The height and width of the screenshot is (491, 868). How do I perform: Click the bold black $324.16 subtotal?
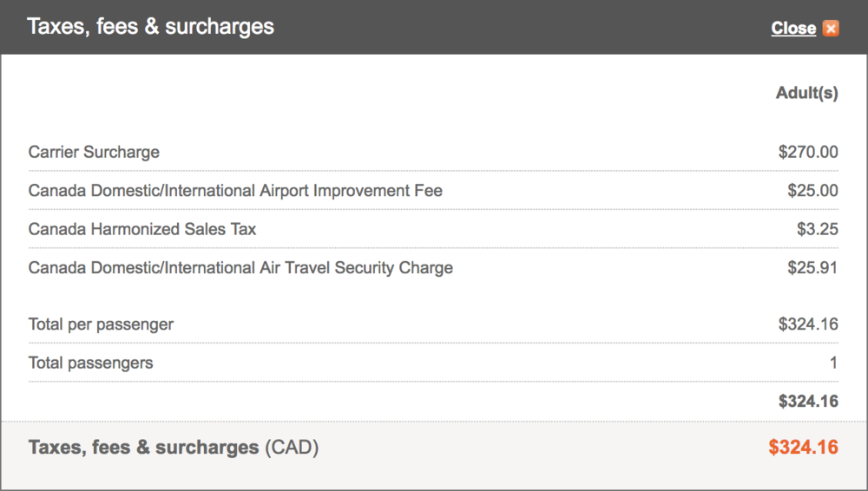pos(808,401)
